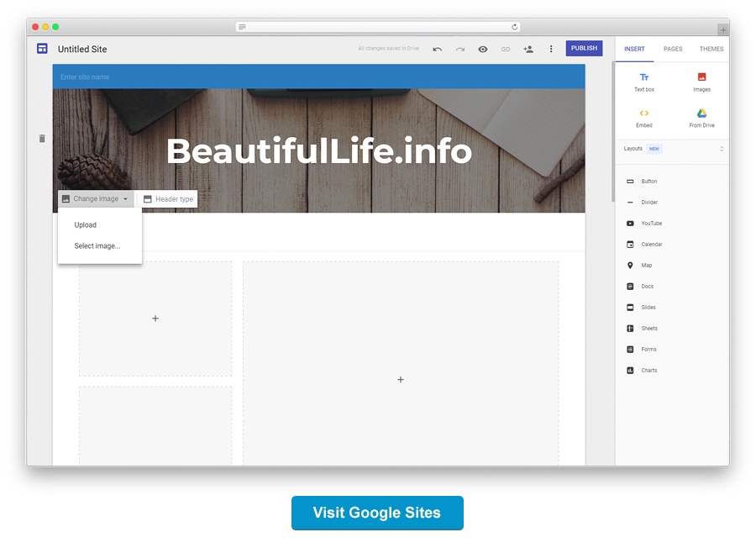Add content to the large right placeholder
The width and height of the screenshot is (756, 548).
(401, 380)
